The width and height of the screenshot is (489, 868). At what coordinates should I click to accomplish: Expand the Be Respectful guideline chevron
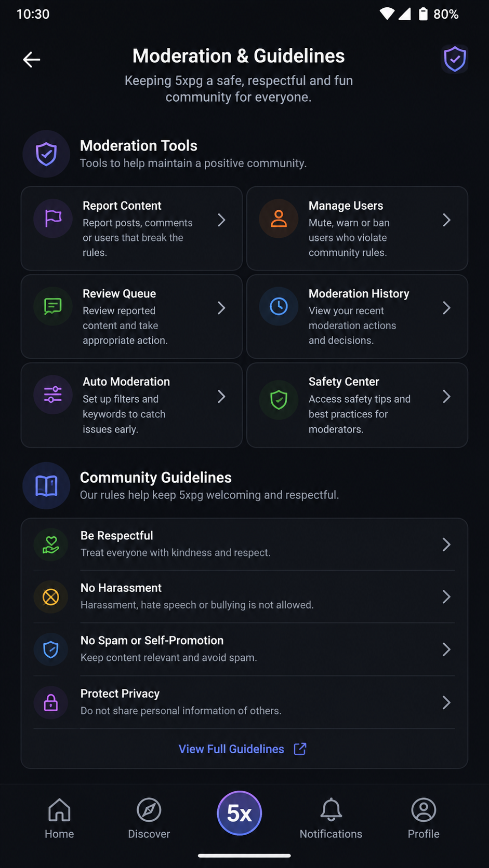446,545
